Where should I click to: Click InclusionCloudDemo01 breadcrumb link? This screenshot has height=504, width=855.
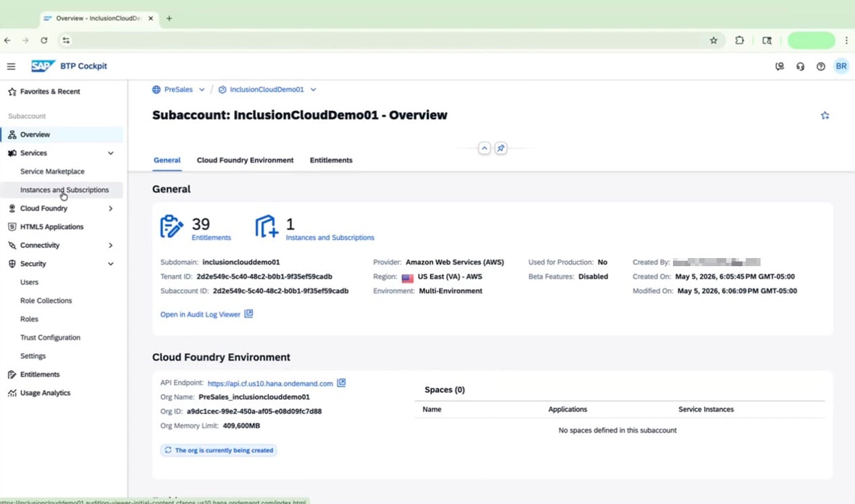(x=267, y=90)
